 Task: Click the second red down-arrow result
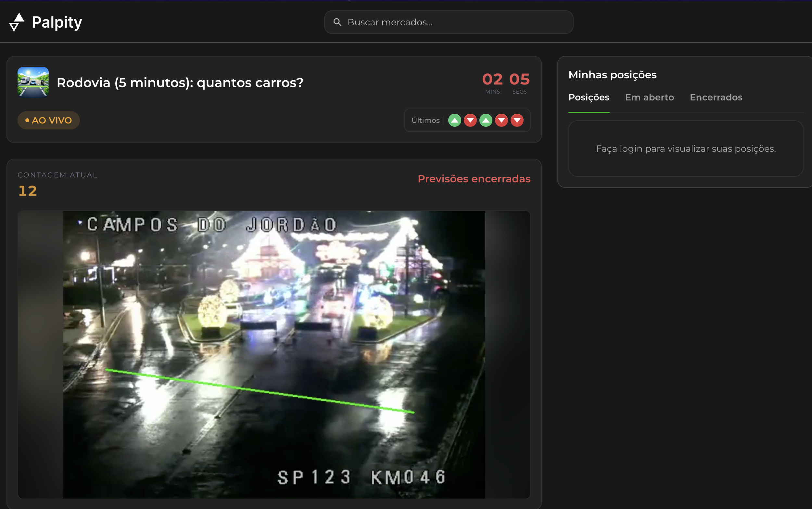pos(470,120)
